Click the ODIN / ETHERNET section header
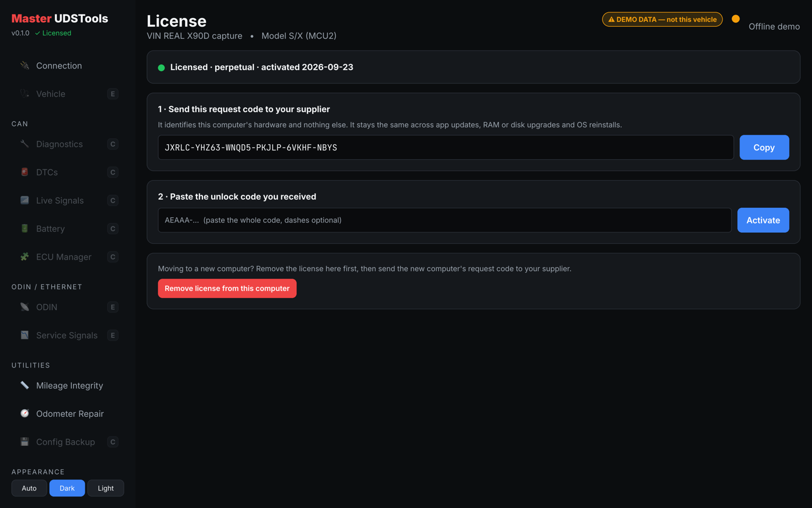 (x=47, y=287)
